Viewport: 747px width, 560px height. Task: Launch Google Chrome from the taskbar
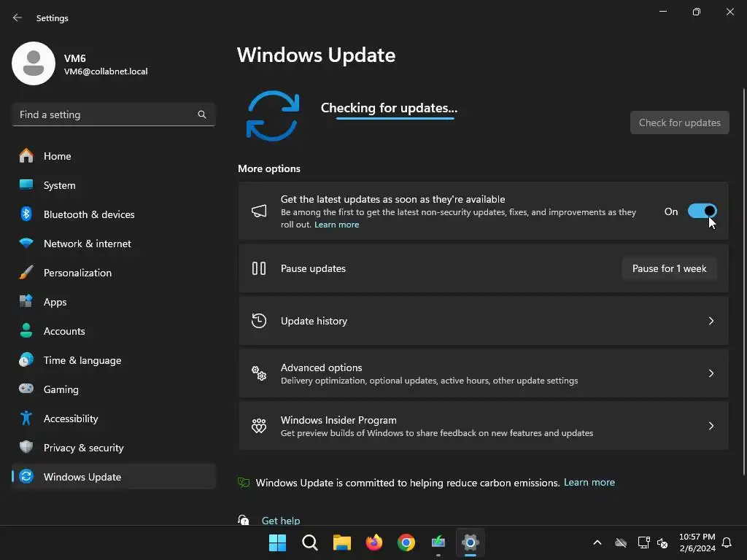pos(406,542)
